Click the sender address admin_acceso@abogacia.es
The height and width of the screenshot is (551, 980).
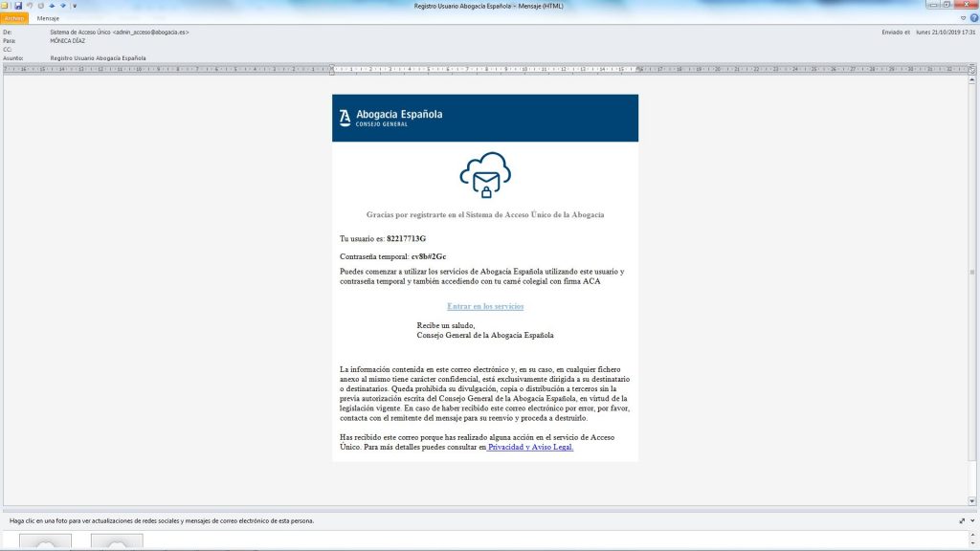150,32
